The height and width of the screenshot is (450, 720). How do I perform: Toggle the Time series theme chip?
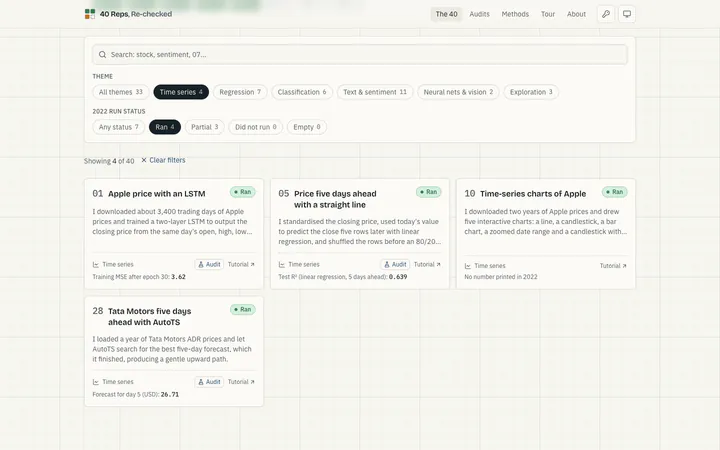coord(181,92)
